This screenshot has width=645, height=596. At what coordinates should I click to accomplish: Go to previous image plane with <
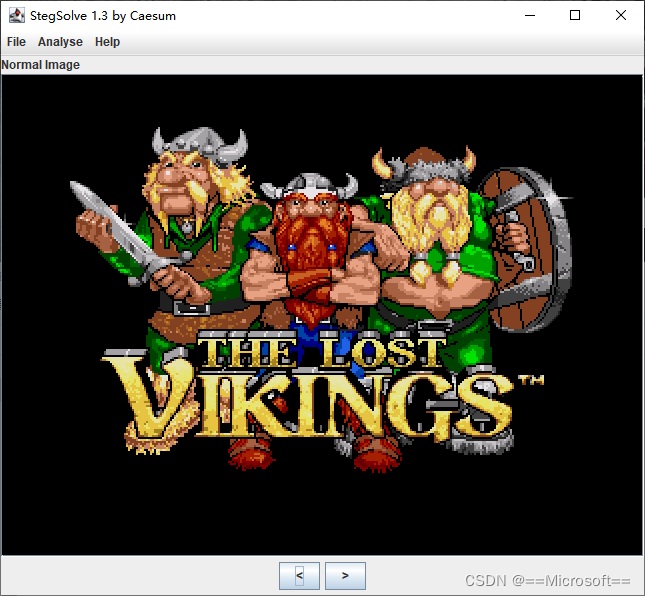299,575
